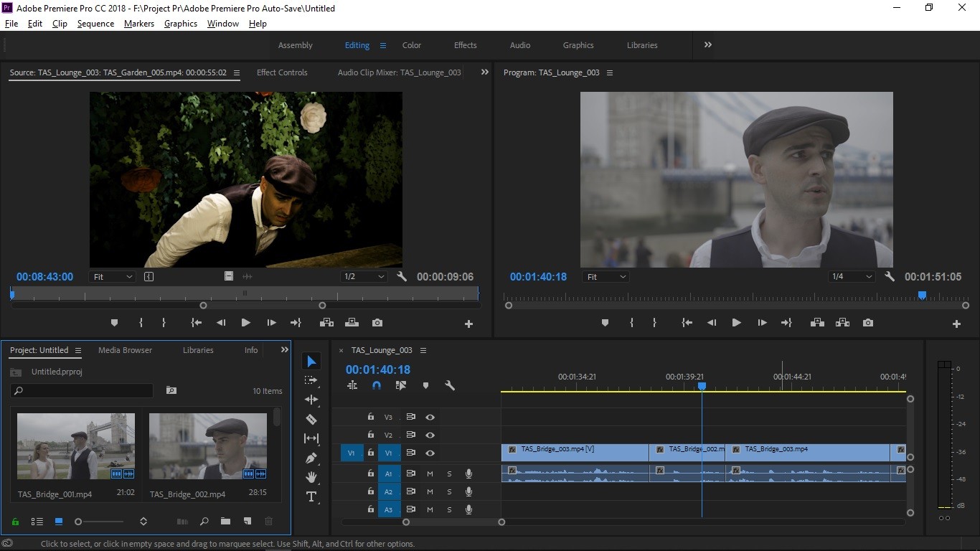Select the TAS_Bridge_001.mp4 thumbnail
This screenshot has width=980, height=551.
click(76, 446)
